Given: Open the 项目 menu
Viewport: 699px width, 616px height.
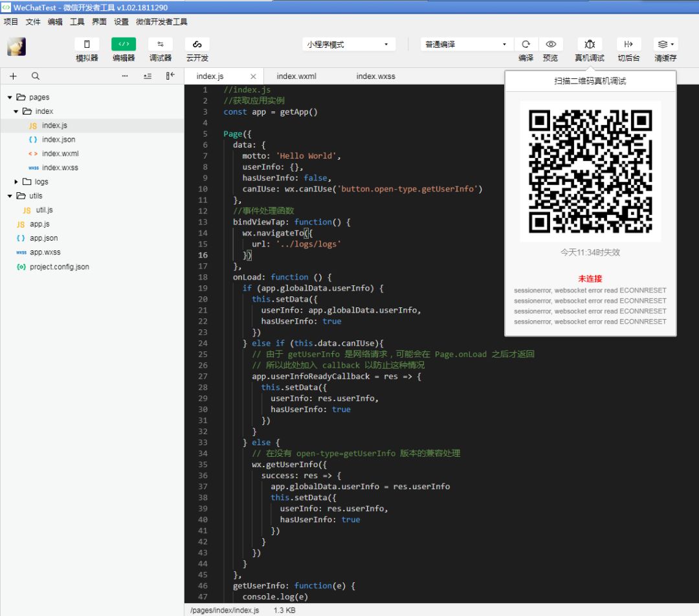Looking at the screenshot, I should click(x=11, y=22).
